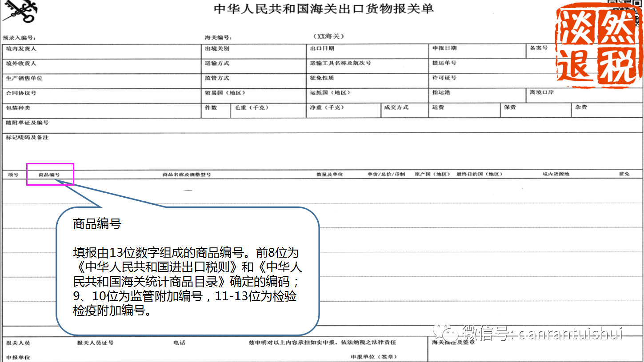The width and height of the screenshot is (644, 362).
Task: Click the 原产国(地区) column header
Action: [432, 175]
